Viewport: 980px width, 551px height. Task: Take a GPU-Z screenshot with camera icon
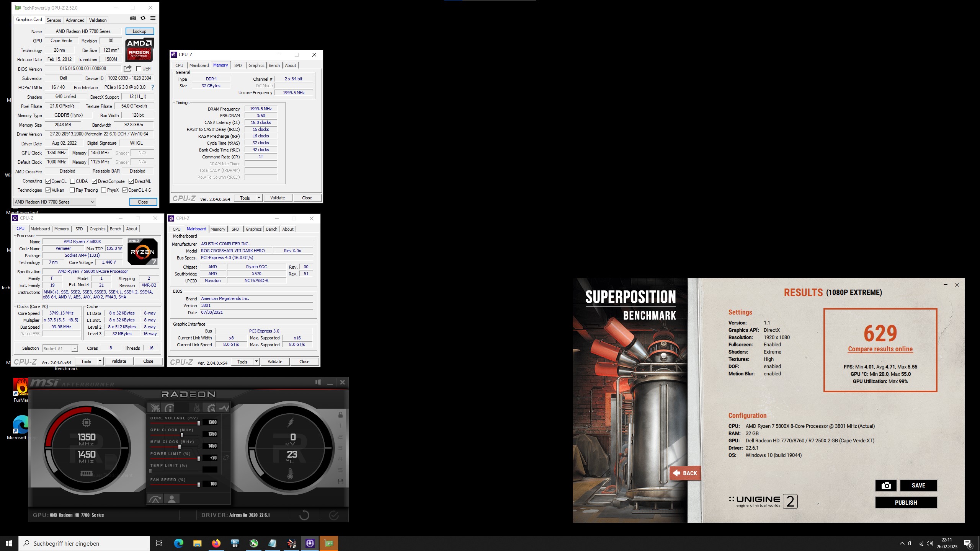pyautogui.click(x=133, y=18)
